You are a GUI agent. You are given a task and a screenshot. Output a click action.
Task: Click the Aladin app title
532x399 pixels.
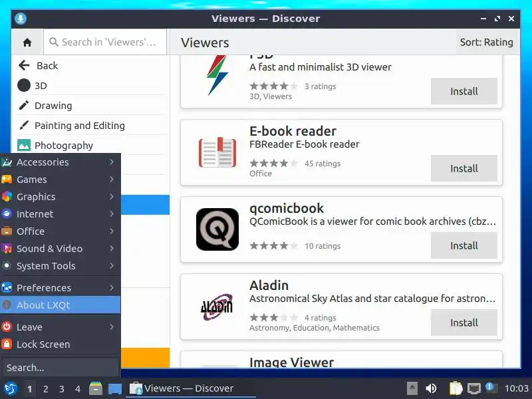pos(269,285)
